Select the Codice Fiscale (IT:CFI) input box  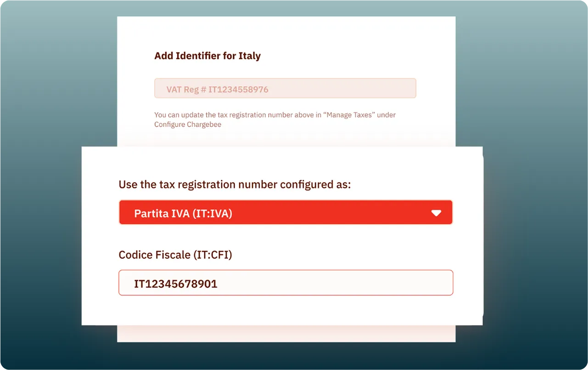[286, 283]
